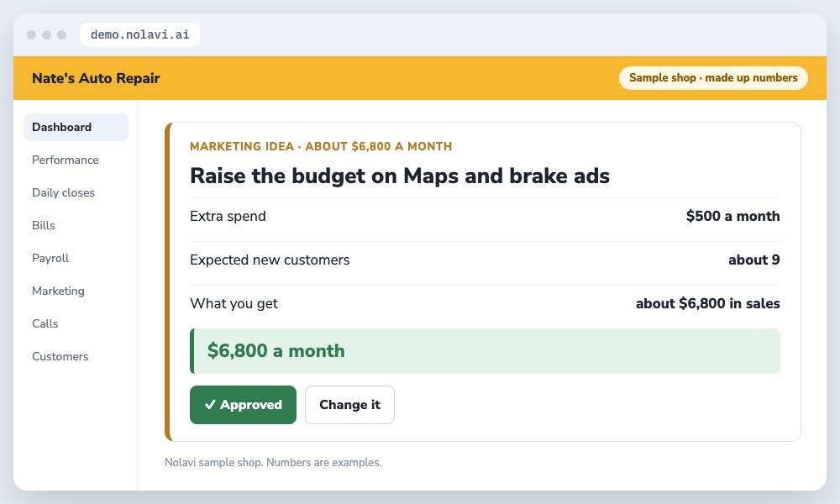Click the Nolavi sample shop footer note
Viewport: 840px width, 504px height.
pos(273,462)
